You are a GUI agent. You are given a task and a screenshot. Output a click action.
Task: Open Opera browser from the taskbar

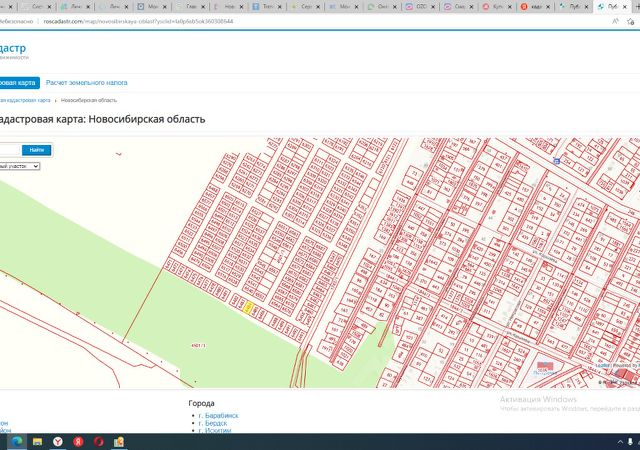click(99, 441)
